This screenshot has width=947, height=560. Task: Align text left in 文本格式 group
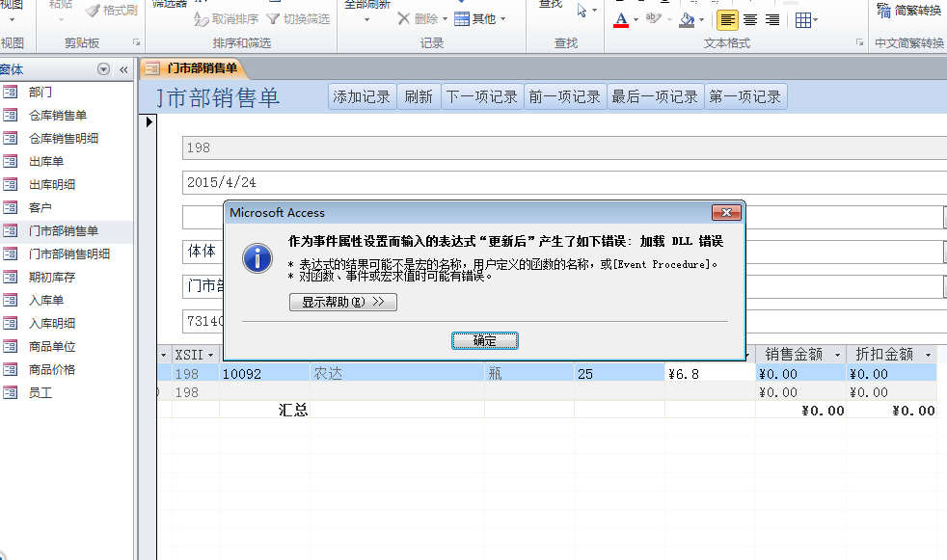coord(727,20)
